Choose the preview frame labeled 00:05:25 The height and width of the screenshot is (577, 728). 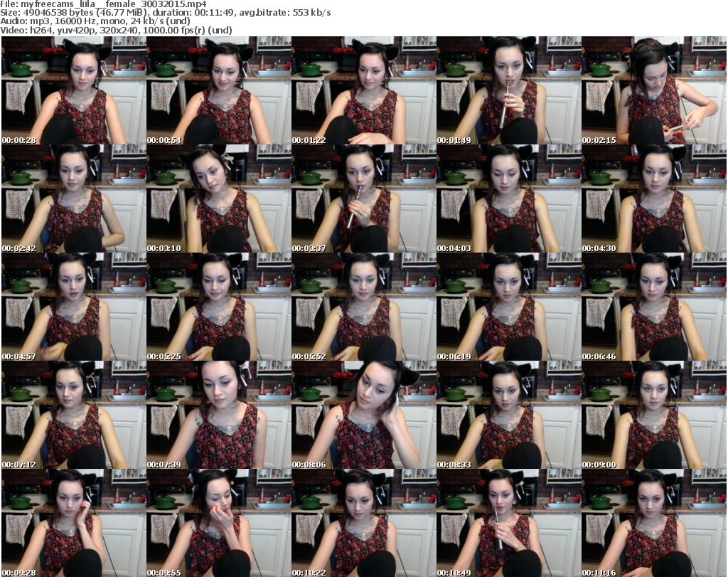tap(219, 307)
